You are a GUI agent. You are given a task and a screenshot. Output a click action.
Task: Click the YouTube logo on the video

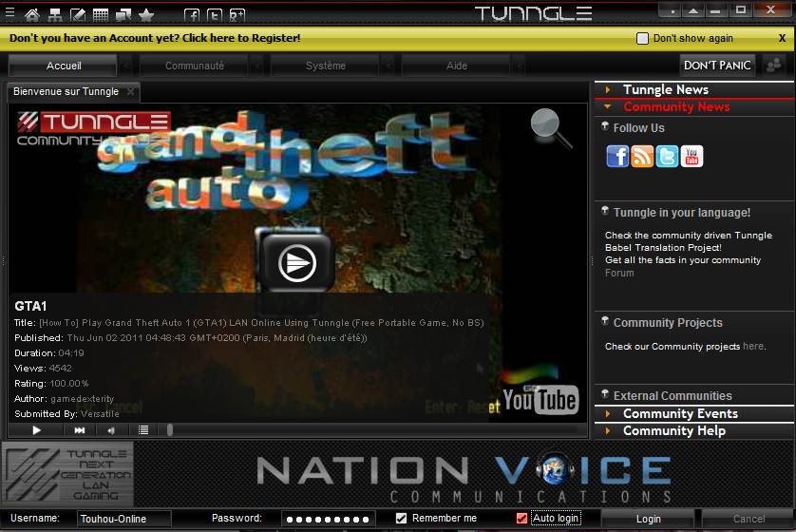click(x=540, y=400)
